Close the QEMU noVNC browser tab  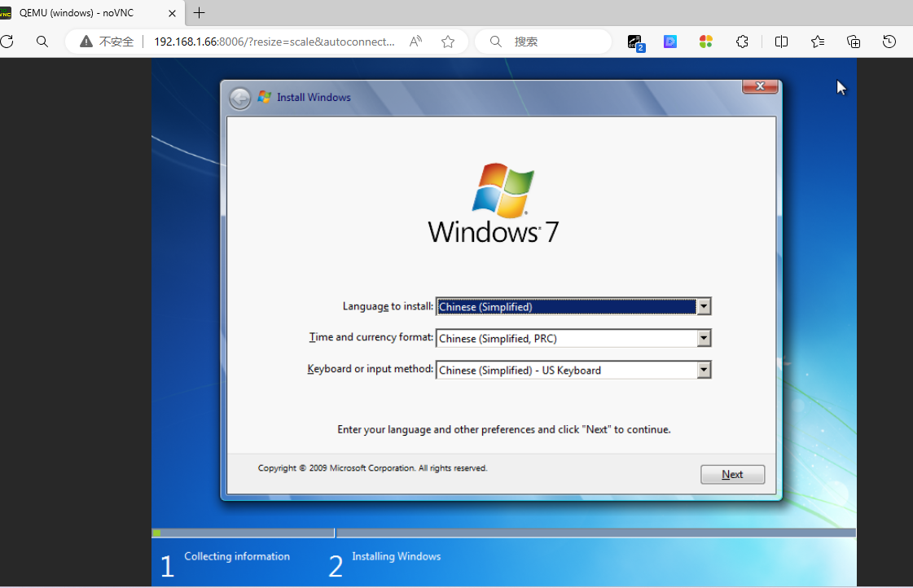pyautogui.click(x=173, y=13)
